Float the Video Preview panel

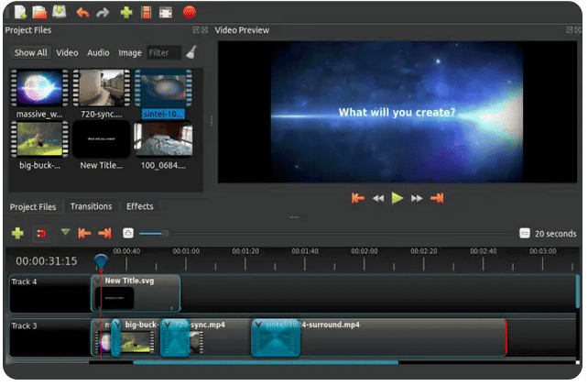tap(570, 30)
